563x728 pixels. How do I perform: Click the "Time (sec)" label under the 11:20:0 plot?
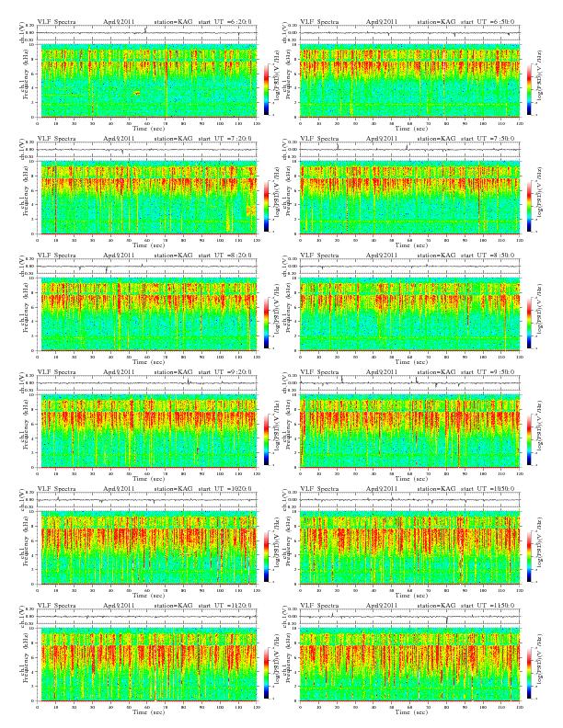[149, 711]
